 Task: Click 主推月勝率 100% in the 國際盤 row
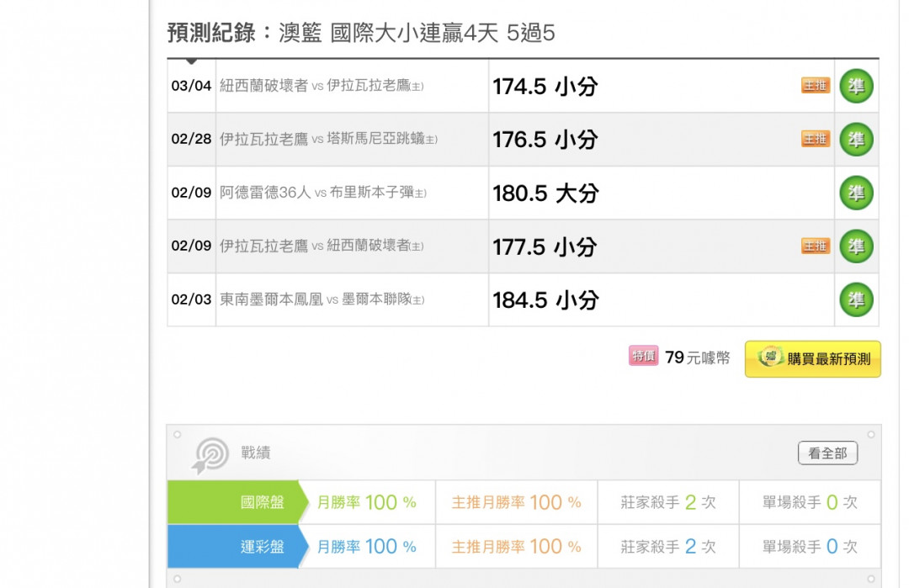click(x=516, y=502)
